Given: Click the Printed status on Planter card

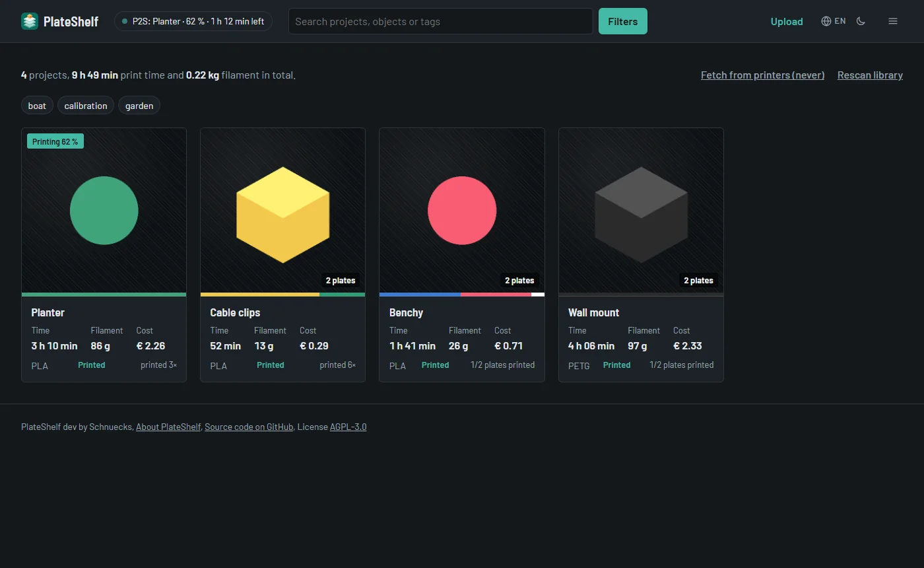Looking at the screenshot, I should coord(92,365).
